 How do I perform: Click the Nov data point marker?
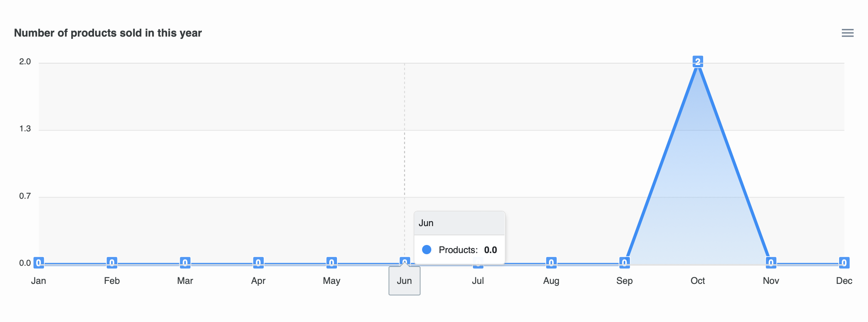point(771,263)
